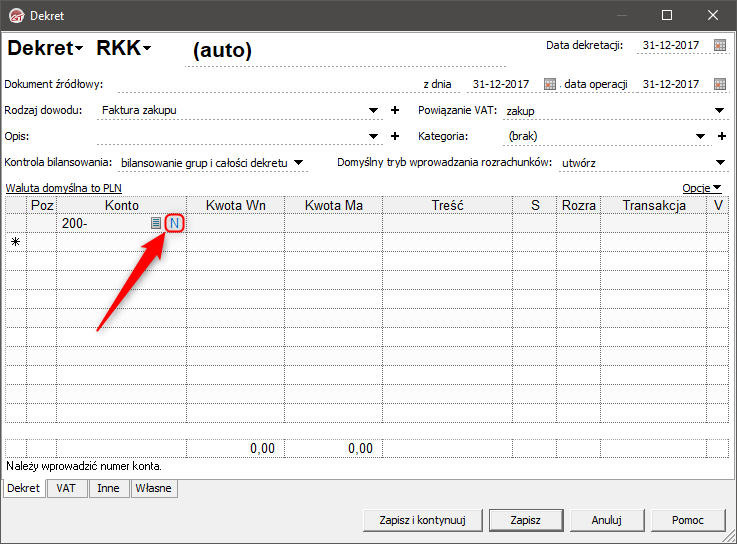Open calendar for 'z dnia' date

pyautogui.click(x=549, y=84)
